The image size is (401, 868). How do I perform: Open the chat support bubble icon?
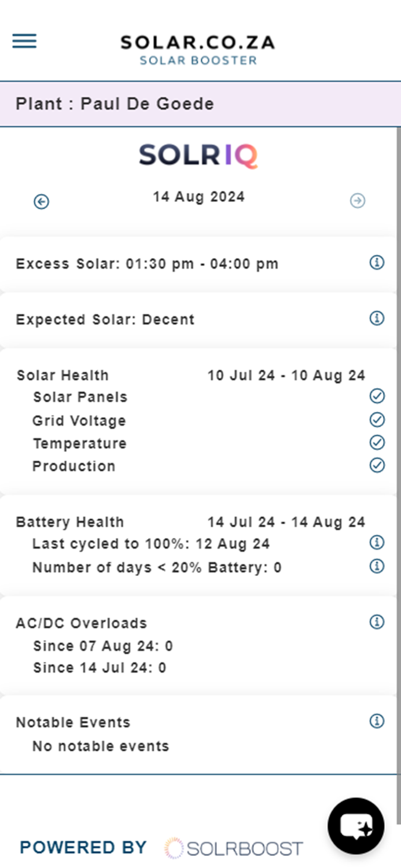click(356, 826)
